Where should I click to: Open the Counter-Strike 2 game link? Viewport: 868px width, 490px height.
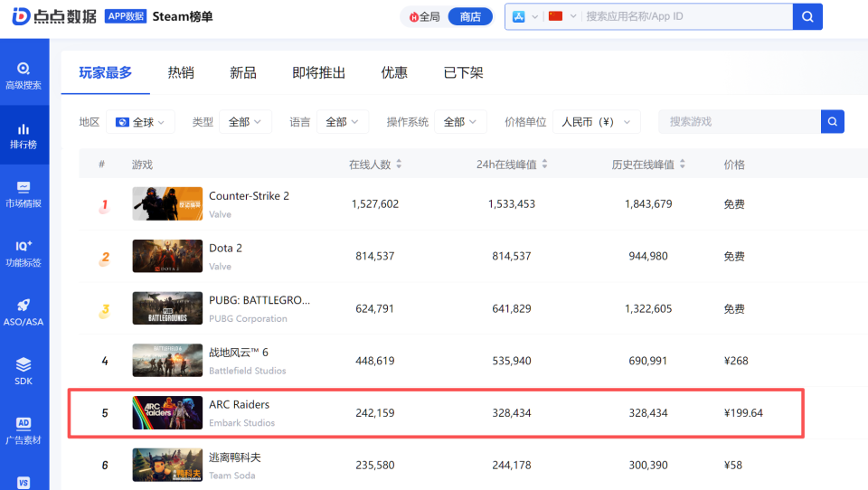249,196
